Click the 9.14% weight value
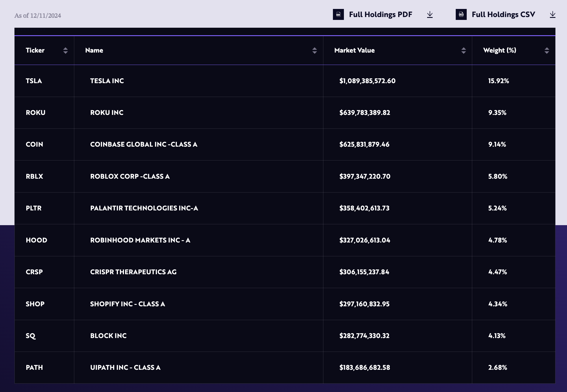The width and height of the screenshot is (567, 392). tap(497, 144)
